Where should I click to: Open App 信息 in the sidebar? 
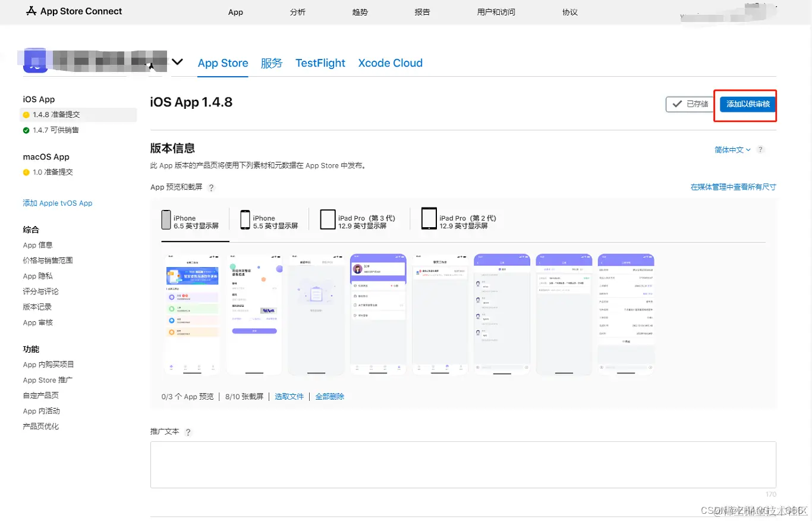coord(37,245)
